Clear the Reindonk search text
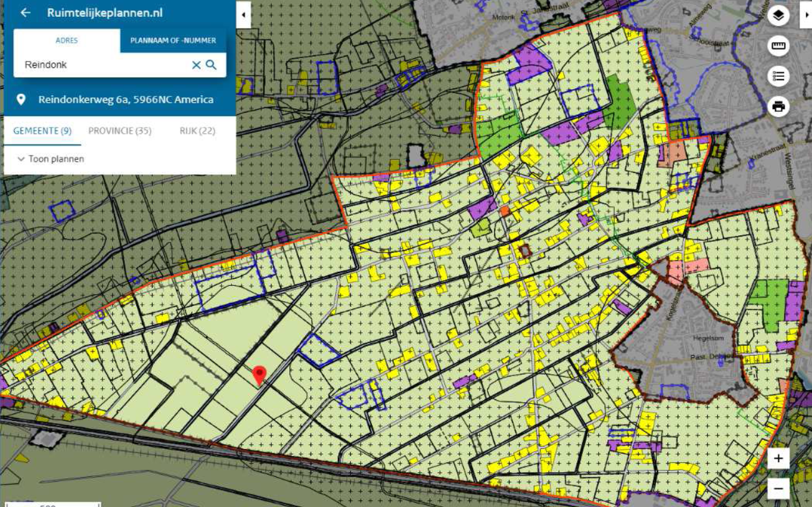812x507 pixels. coord(196,65)
